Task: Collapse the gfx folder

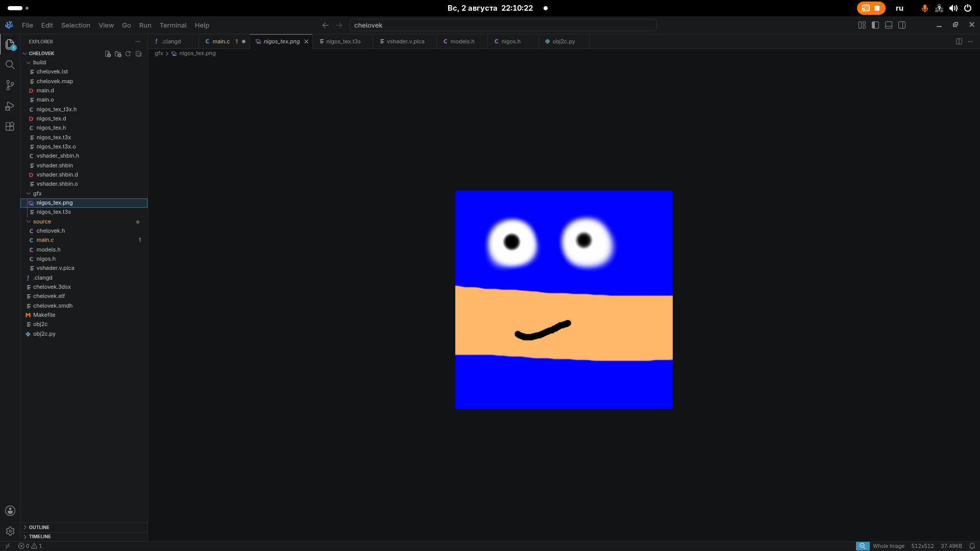Action: pos(29,194)
